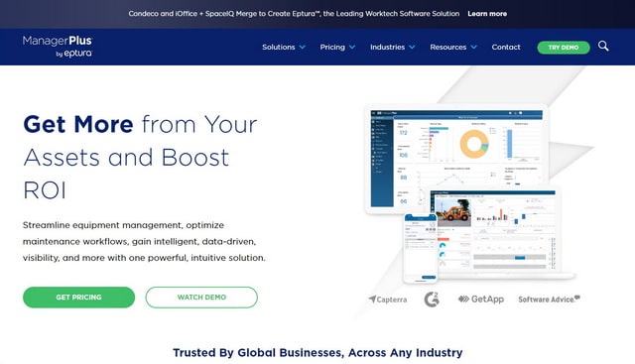Open the Solutions nav item
Viewport: 635px width, 364px height.
point(279,47)
